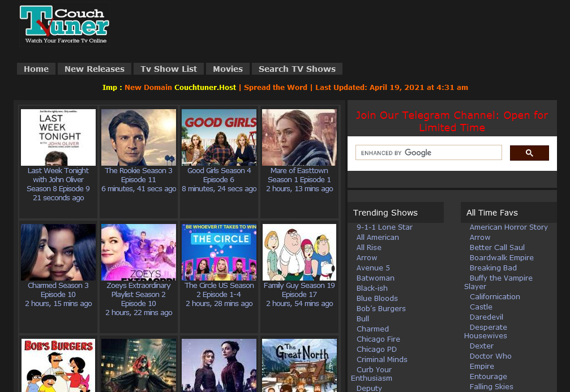Select Daredevil in All Time Favs
This screenshot has width=570, height=392.
pos(486,317)
